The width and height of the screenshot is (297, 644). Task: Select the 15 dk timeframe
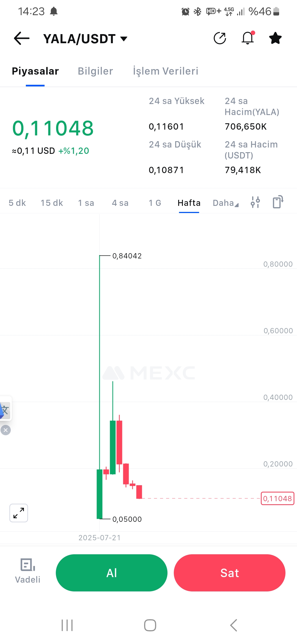52,203
